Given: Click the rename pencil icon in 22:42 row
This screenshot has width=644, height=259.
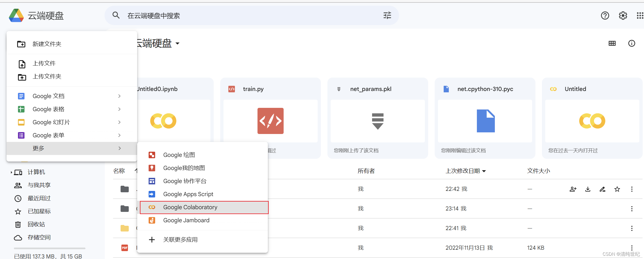Looking at the screenshot, I should (x=602, y=189).
